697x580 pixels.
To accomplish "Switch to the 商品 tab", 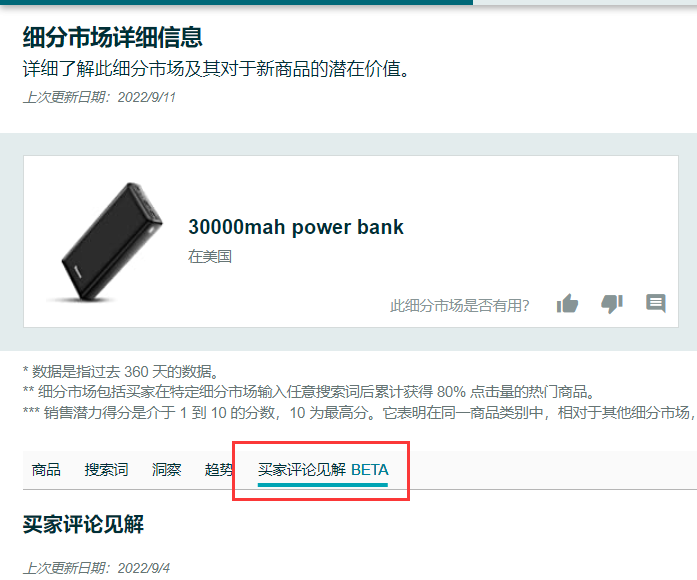I will [46, 470].
